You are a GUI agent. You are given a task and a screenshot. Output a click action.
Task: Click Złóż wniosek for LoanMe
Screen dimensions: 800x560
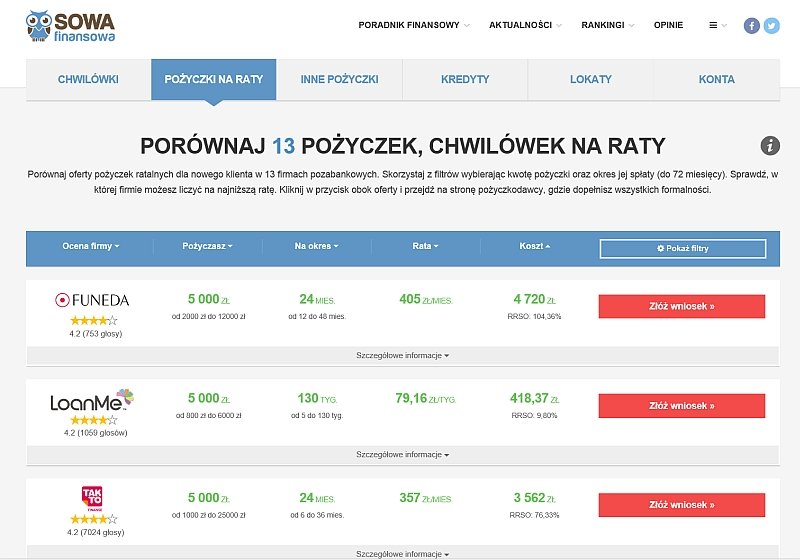click(682, 405)
